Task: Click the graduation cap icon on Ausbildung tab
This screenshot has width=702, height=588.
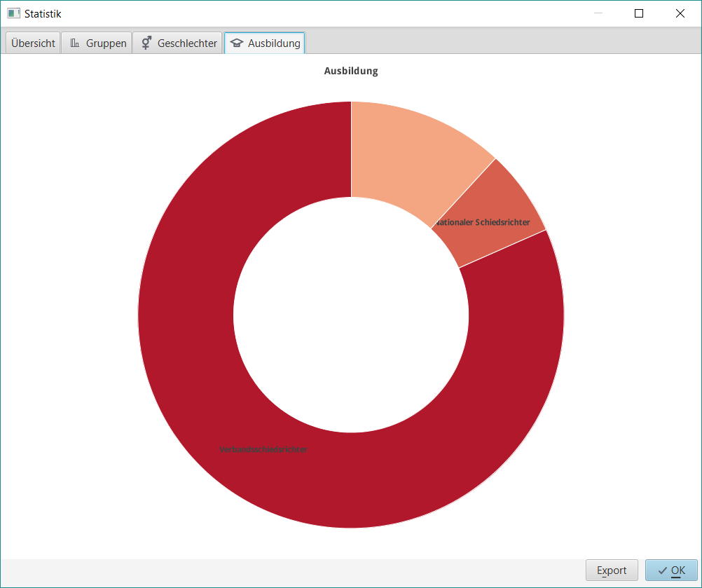Action: point(236,43)
